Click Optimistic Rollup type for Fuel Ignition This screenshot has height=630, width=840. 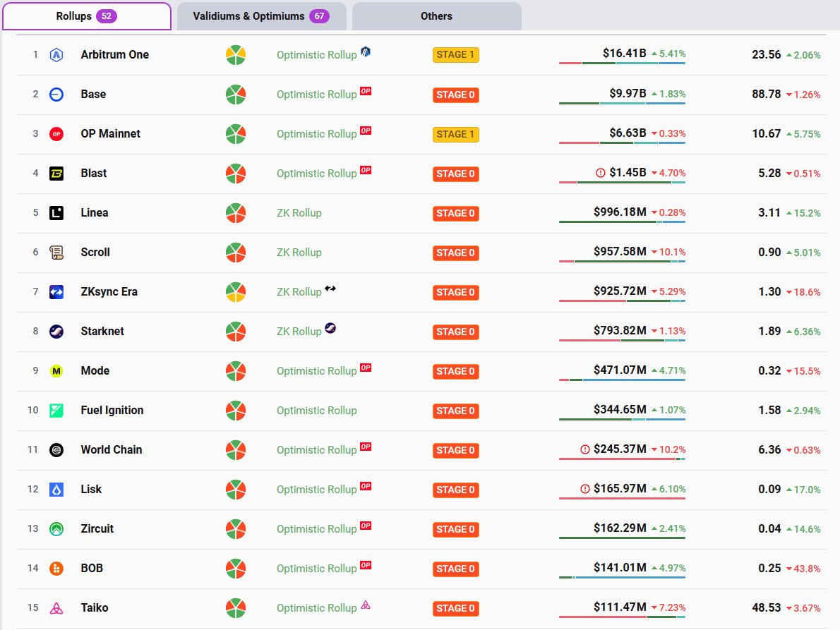[317, 411]
